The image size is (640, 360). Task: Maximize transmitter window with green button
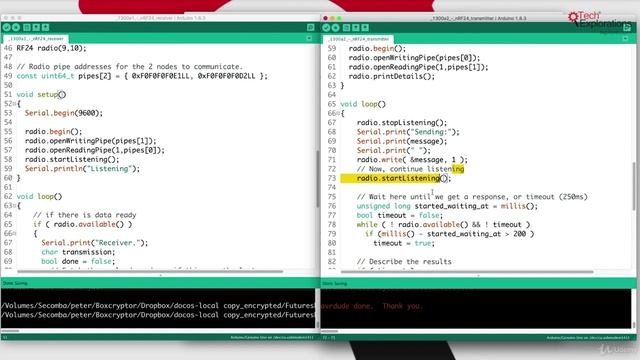click(x=339, y=18)
